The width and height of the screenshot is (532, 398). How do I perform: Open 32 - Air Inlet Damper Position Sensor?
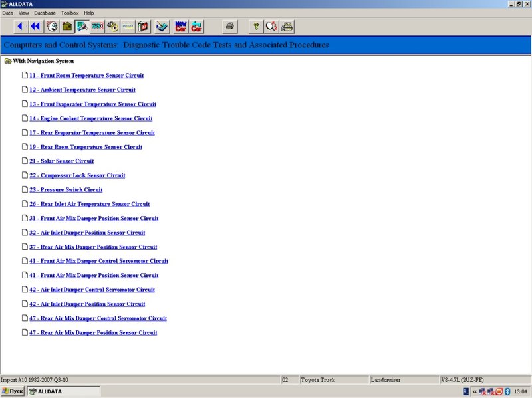click(87, 233)
